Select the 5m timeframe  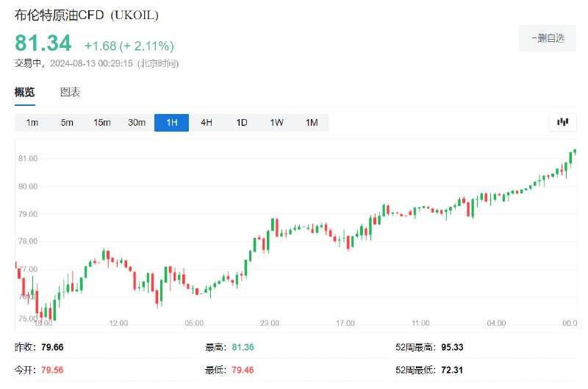pyautogui.click(x=67, y=123)
